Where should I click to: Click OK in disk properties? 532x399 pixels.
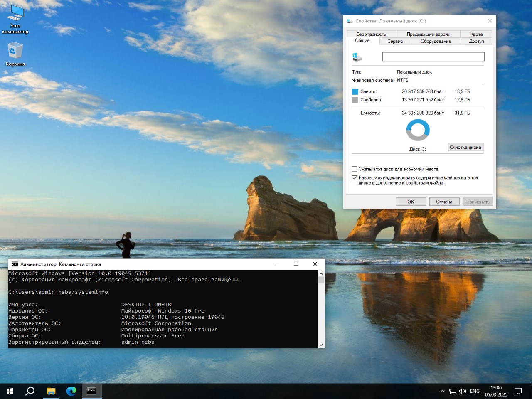click(x=411, y=202)
